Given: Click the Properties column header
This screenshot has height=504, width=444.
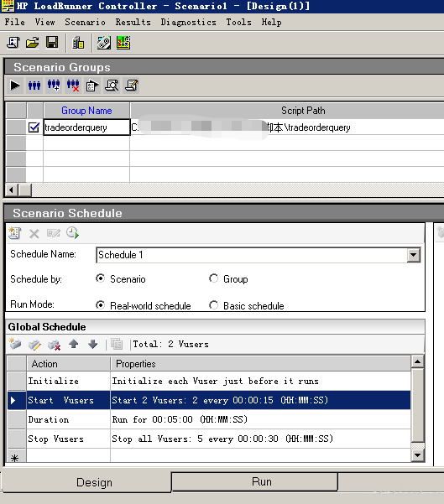Looking at the screenshot, I should click(260, 364).
